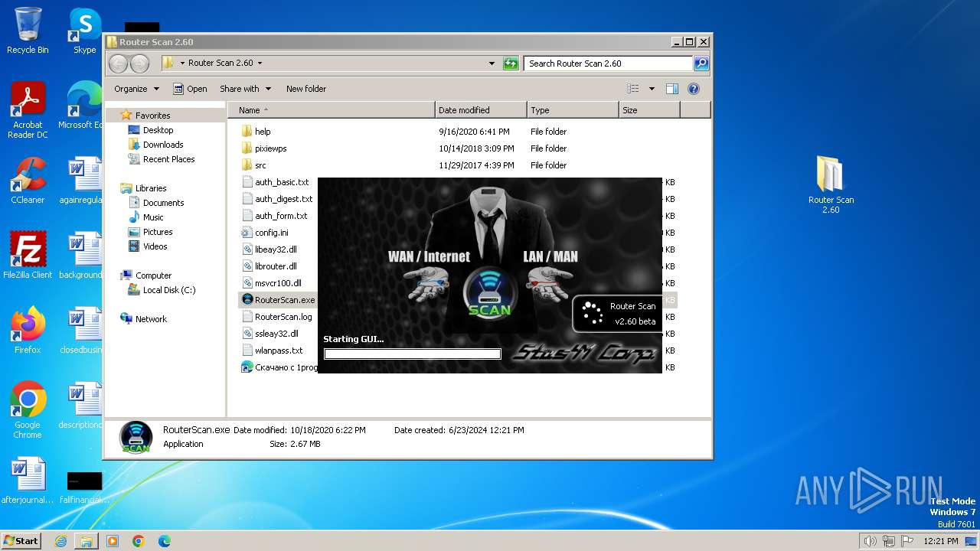Launch Google Chrome from the desktop
980x551 pixels.
28,410
